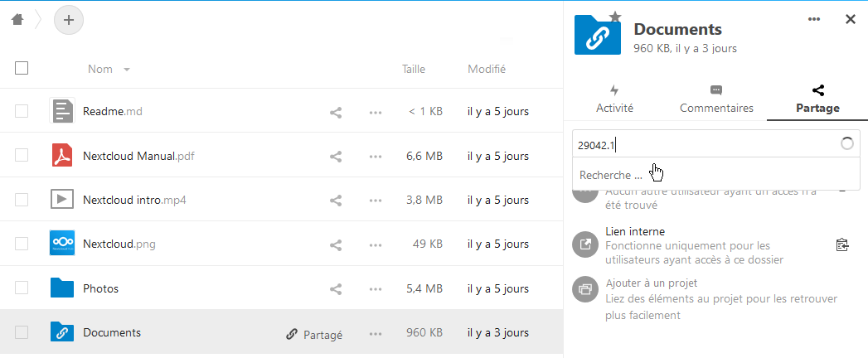The image size is (868, 358).
Task: Click the share search input field
Action: point(705,144)
